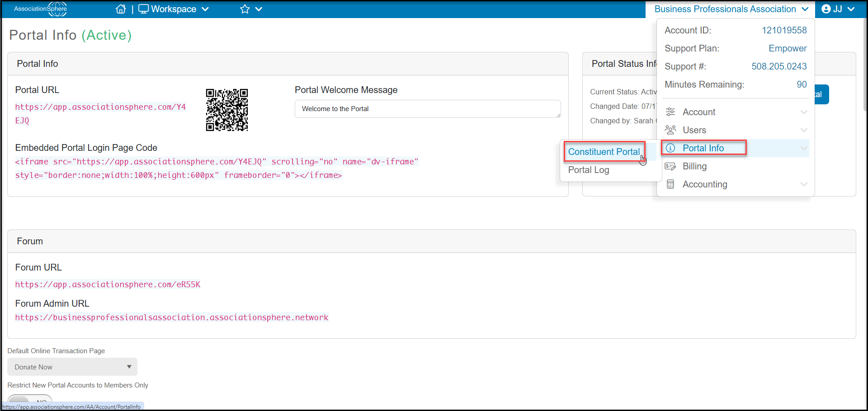Open the Forum URL link
The width and height of the screenshot is (868, 411).
108,285
